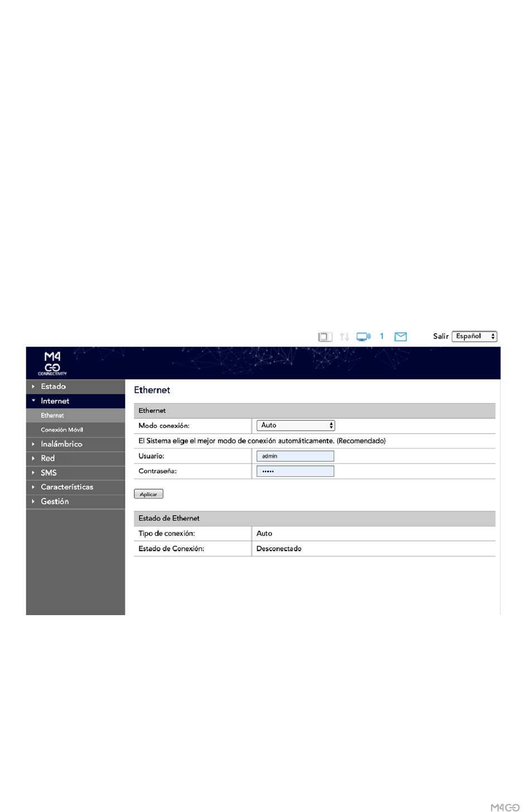The image size is (530, 812).
Task: Open the Modo conexión Auto dropdown
Action: [x=296, y=426]
